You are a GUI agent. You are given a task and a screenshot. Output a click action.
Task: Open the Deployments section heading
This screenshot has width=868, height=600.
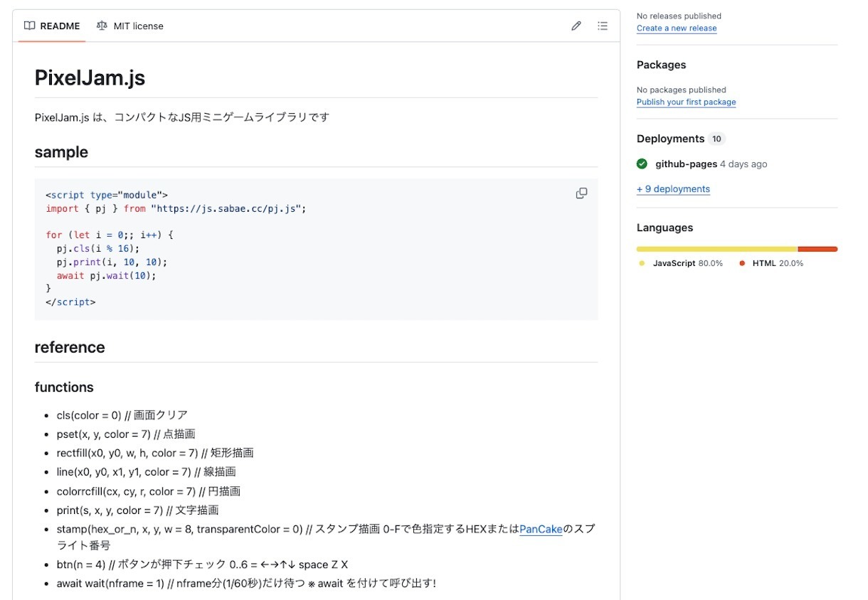pos(670,139)
